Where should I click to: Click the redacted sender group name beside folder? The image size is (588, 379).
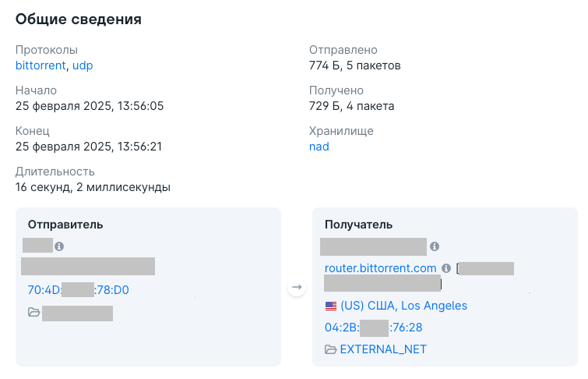[x=78, y=313]
